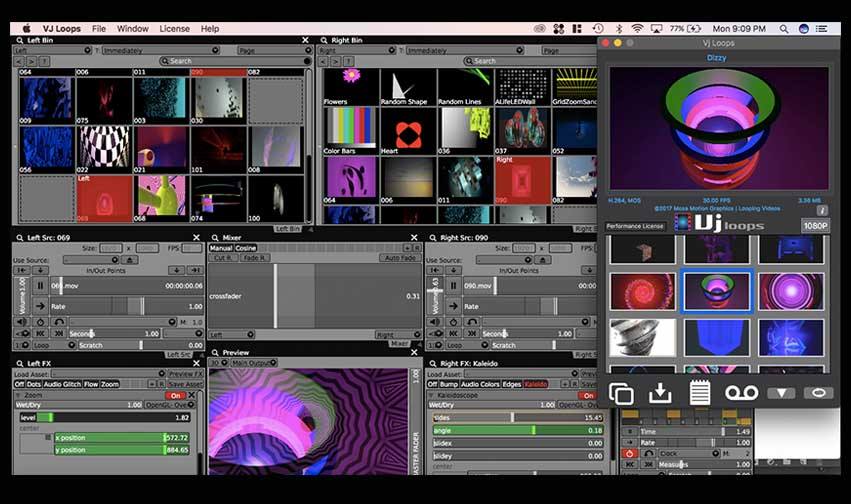Open Spotlight search in the macOS menu bar

click(784, 29)
